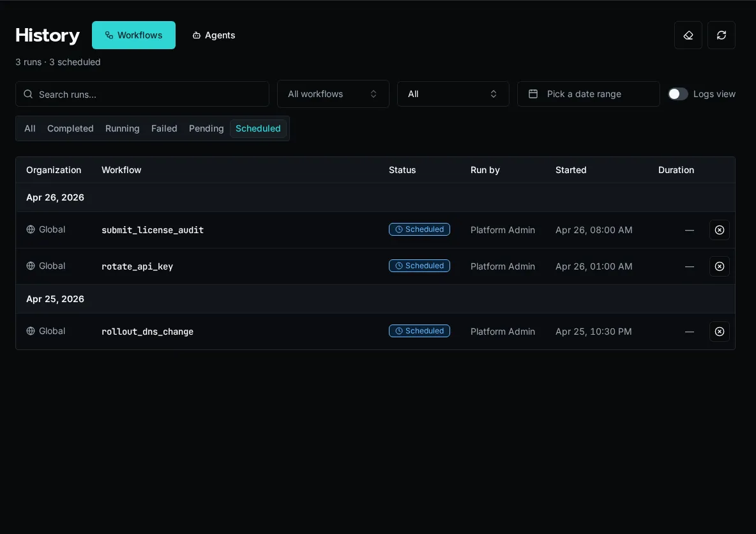756x534 pixels.
Task: Select the Completed status filter tab
Action: point(70,129)
